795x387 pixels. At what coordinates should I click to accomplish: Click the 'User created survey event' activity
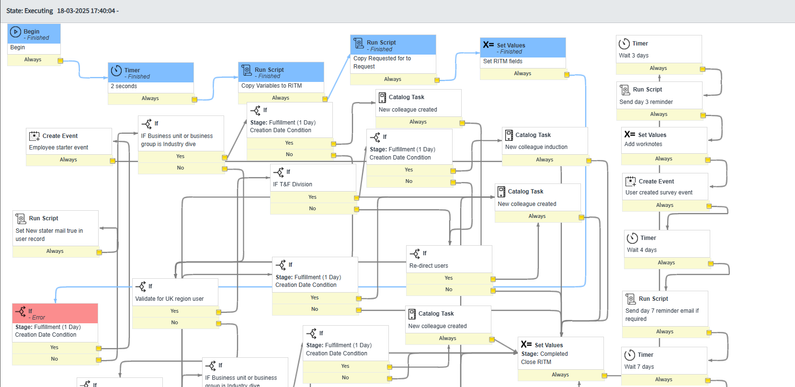pyautogui.click(x=665, y=193)
